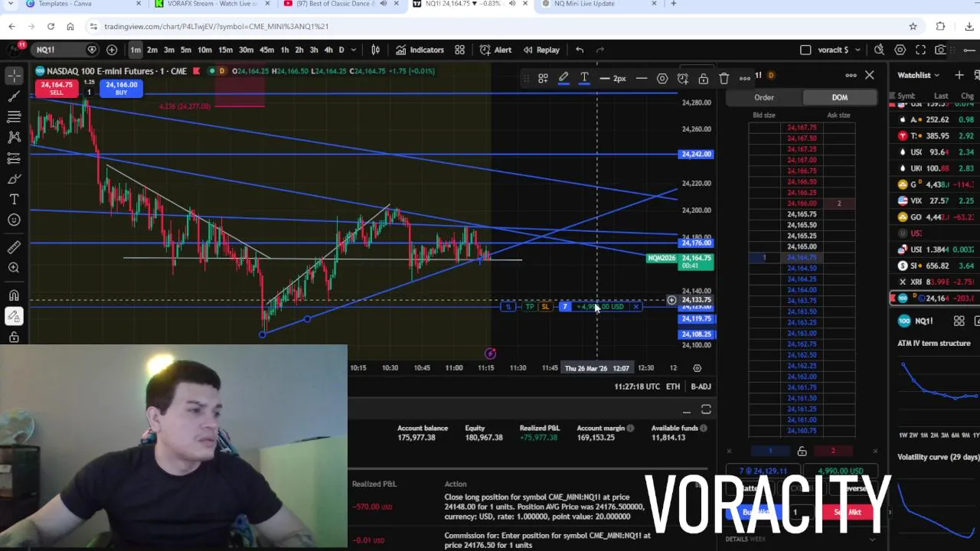980x551 pixels.
Task: Switch to 4h timeframe
Action: [x=328, y=50]
